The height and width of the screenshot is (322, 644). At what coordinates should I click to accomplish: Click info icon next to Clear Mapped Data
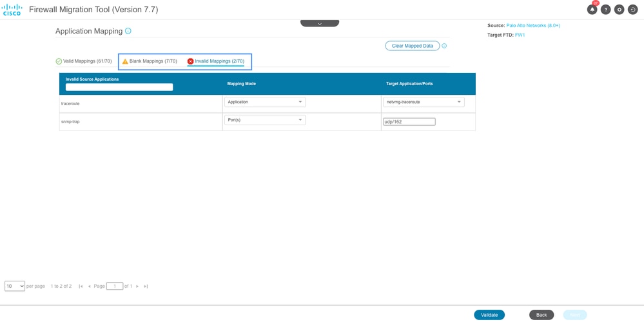444,46
